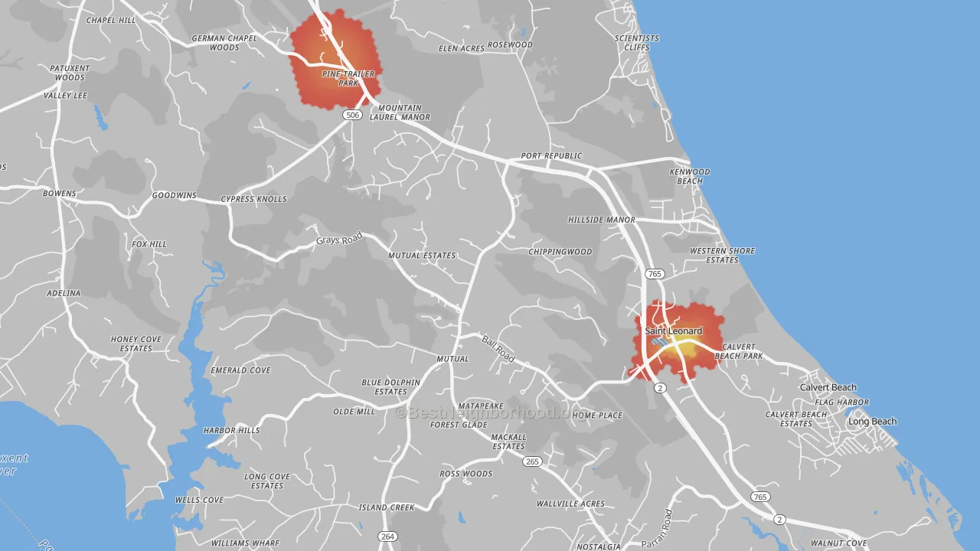Select the Bowens label
The image size is (980, 551).
pos(60,194)
